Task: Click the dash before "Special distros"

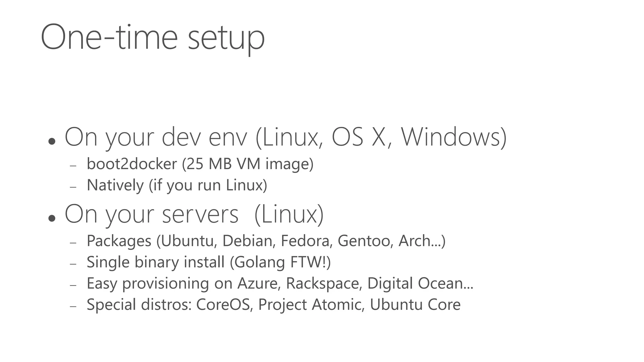Action: (x=73, y=307)
